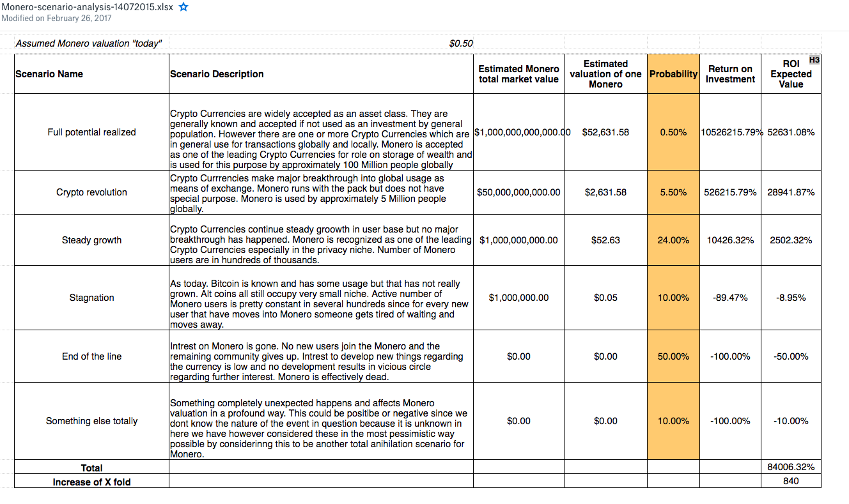Select Stagnation's 10.00% probability cell
849x504 pixels.
[x=673, y=298]
